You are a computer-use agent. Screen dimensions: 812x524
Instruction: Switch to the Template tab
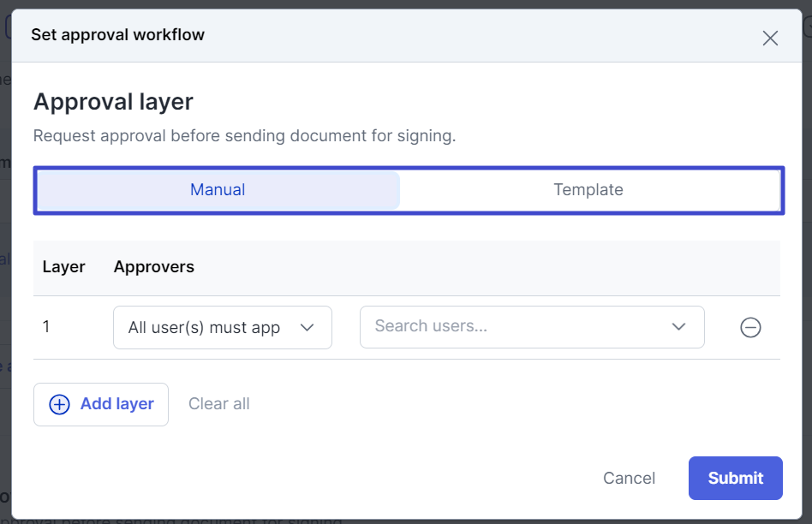click(588, 190)
